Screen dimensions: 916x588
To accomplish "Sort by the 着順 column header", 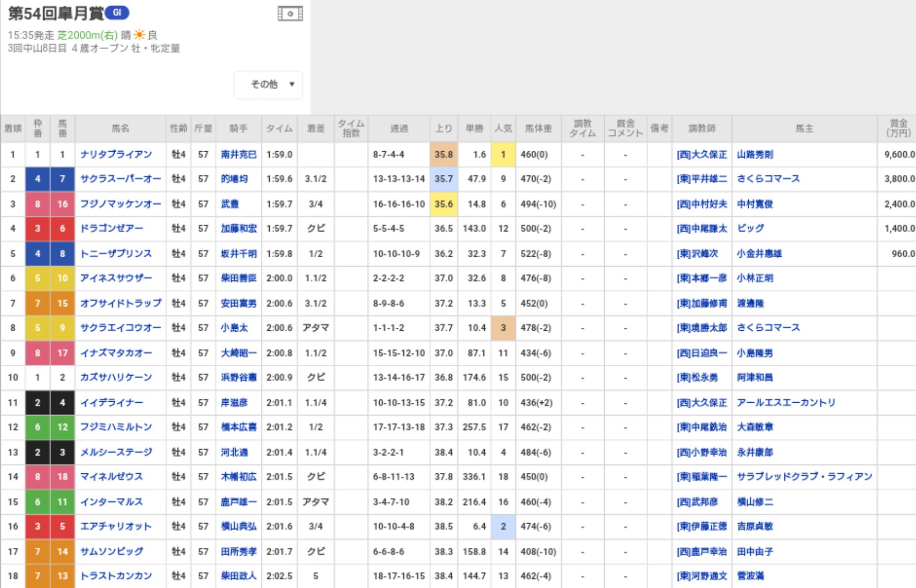I will 13,129.
